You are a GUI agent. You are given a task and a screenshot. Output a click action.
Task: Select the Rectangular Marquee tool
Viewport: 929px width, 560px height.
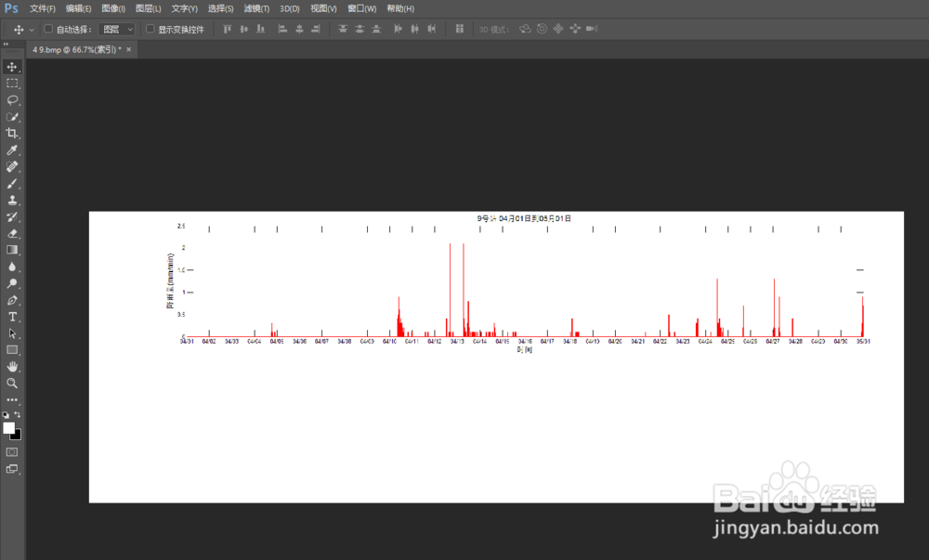12,84
